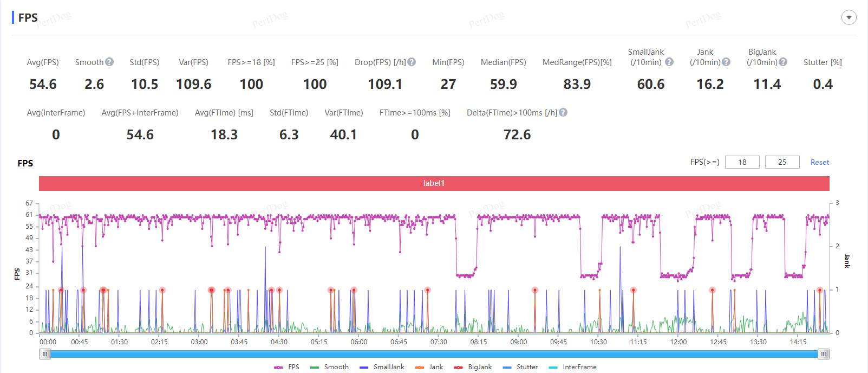Select the red label1 bar above chart
The image size is (868, 373).
(434, 183)
